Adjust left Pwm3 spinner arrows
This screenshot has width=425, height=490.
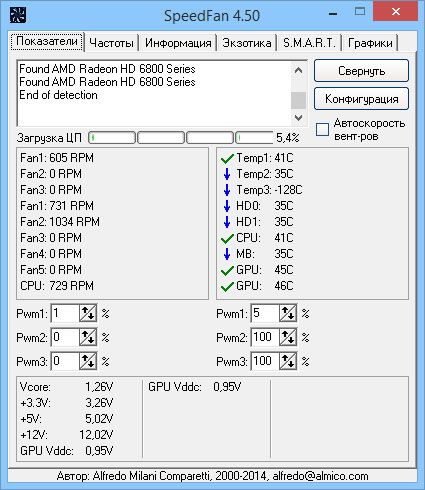tap(88, 361)
